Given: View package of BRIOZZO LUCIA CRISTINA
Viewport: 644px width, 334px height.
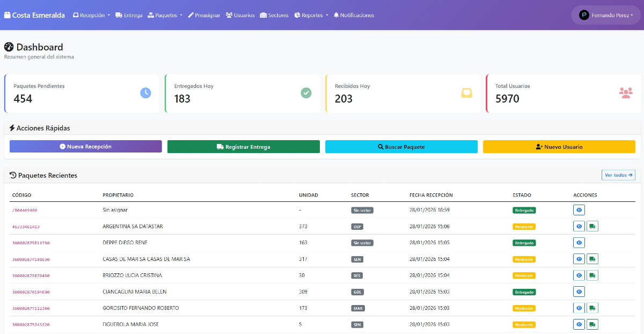Looking at the screenshot, I should pos(579,275).
